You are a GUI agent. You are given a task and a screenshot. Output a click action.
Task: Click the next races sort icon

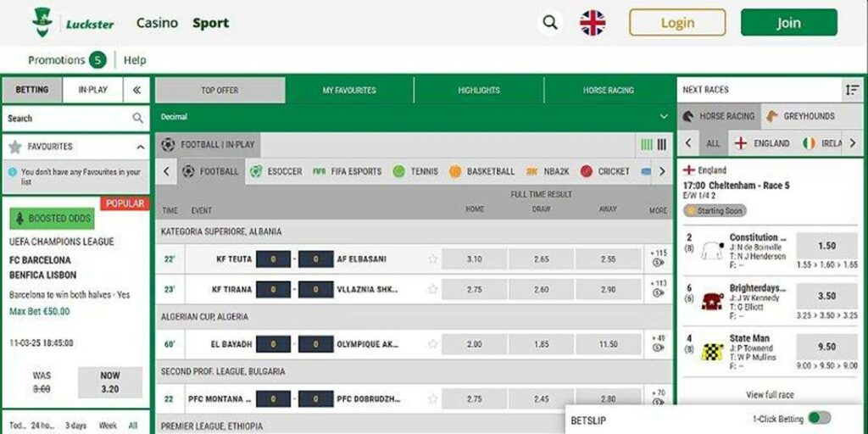[851, 90]
